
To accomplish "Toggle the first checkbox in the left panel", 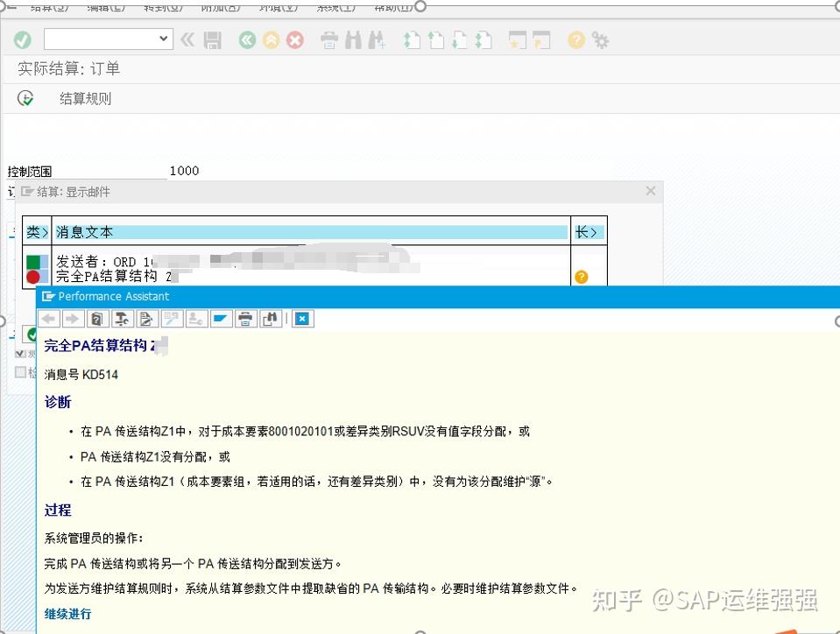I will click(20, 353).
